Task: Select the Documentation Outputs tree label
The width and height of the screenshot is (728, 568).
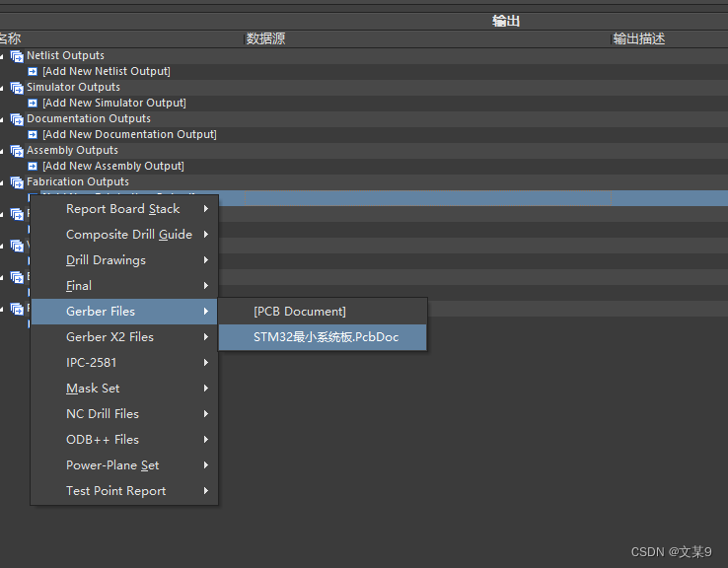Action: click(89, 118)
